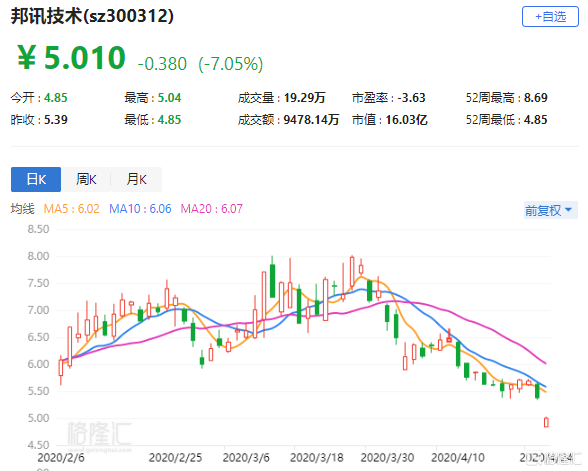Image resolution: width=588 pixels, height=471 pixels.
Task: Click the 今开 value 4.85
Action: coord(56,98)
